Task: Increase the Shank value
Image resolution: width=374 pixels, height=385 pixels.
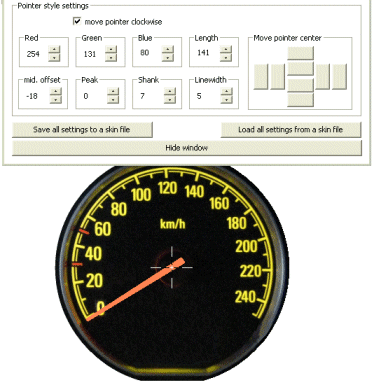Action: point(170,92)
